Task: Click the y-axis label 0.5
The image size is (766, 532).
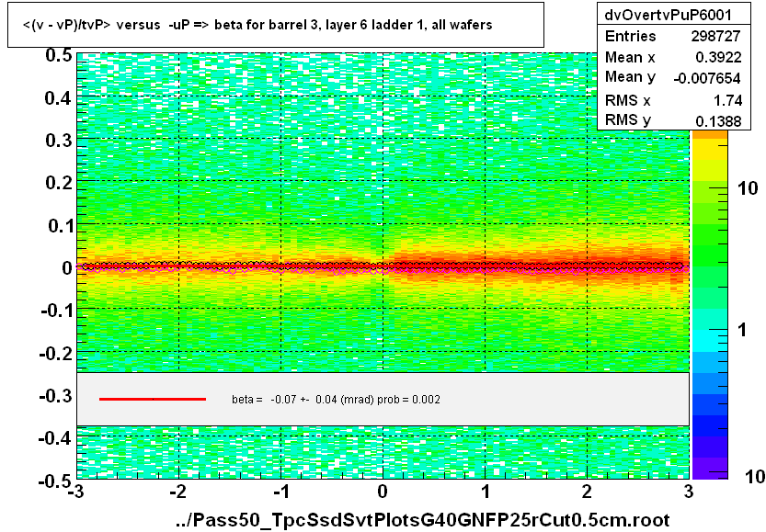Action: coord(59,56)
